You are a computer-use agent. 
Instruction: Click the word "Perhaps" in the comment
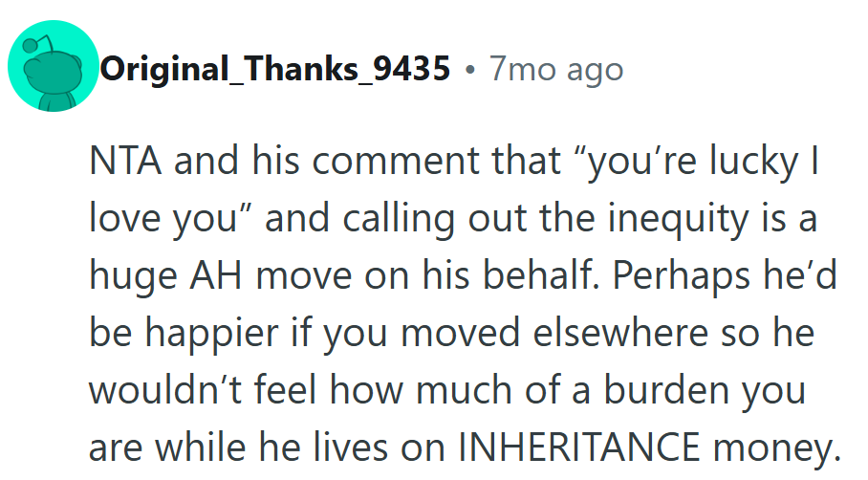[664, 274]
